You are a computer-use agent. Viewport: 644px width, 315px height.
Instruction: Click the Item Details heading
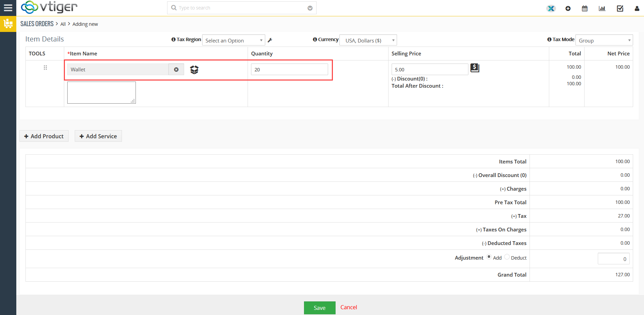44,39
